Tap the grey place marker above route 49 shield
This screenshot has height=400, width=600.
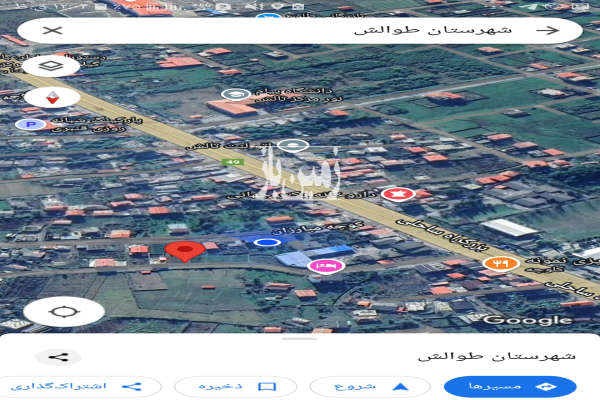tap(293, 145)
